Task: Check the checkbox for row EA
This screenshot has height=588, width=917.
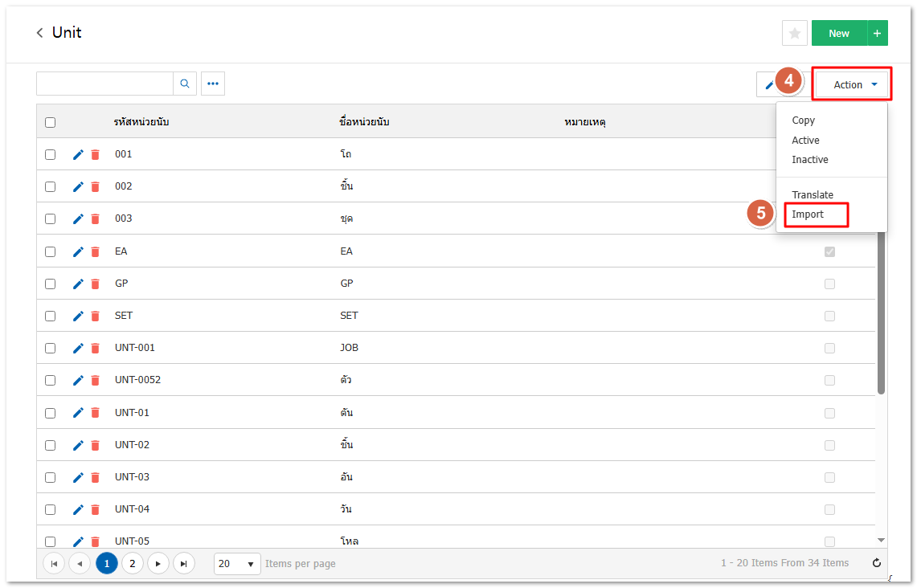Action: tap(51, 251)
